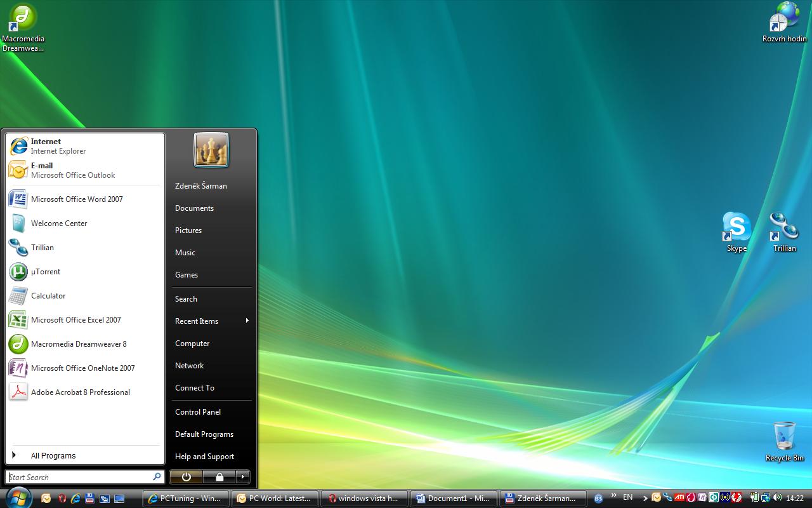Open Internet Explorer from the pinned Start menu list
The width and height of the screenshot is (812, 508).
pos(85,146)
